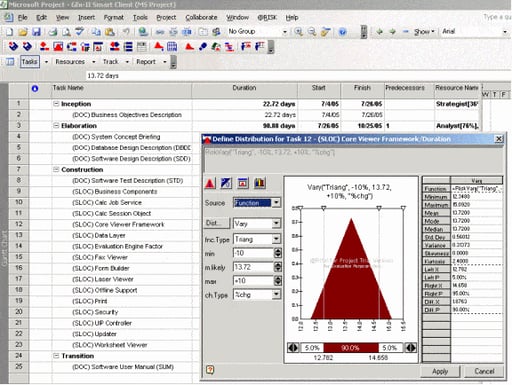Screen dimensions: 512x385
Task: Click the 90.0% red probability bar
Action: [351, 348]
